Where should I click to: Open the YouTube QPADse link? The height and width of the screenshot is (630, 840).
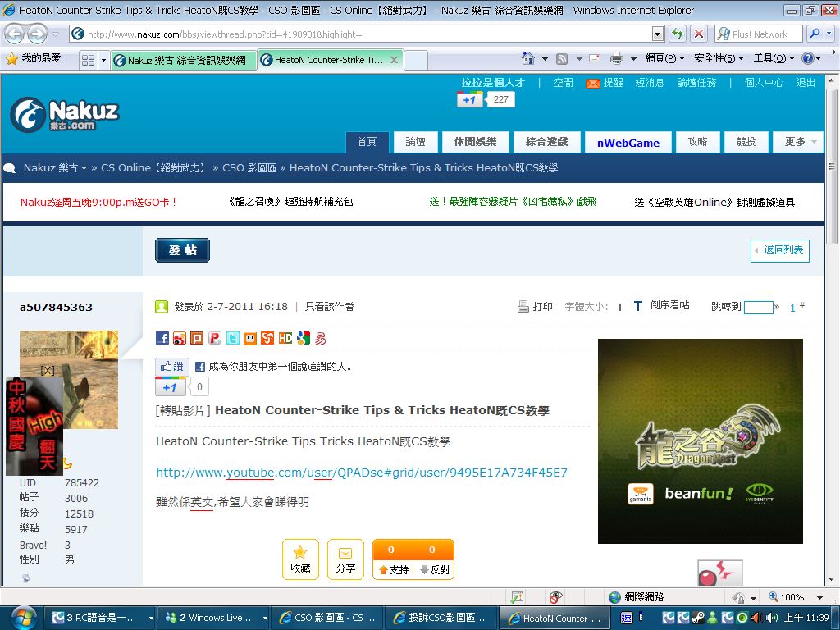click(362, 472)
